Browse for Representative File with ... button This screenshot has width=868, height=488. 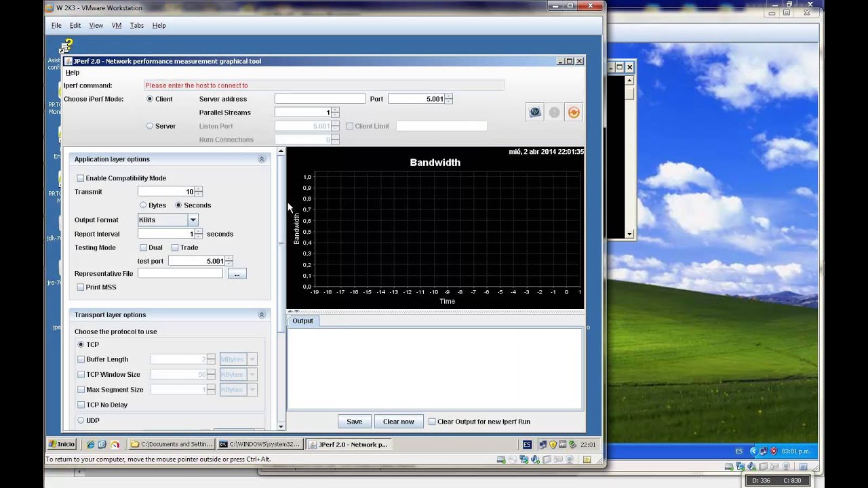point(237,274)
